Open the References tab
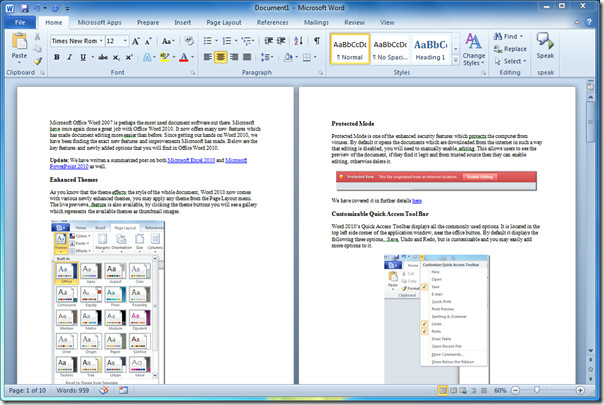604x405 pixels. tap(273, 22)
